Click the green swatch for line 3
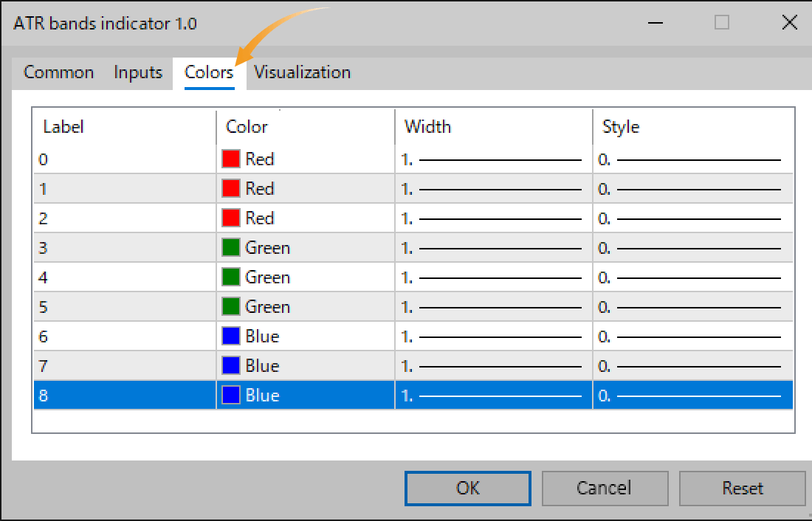812x521 pixels. [x=232, y=247]
